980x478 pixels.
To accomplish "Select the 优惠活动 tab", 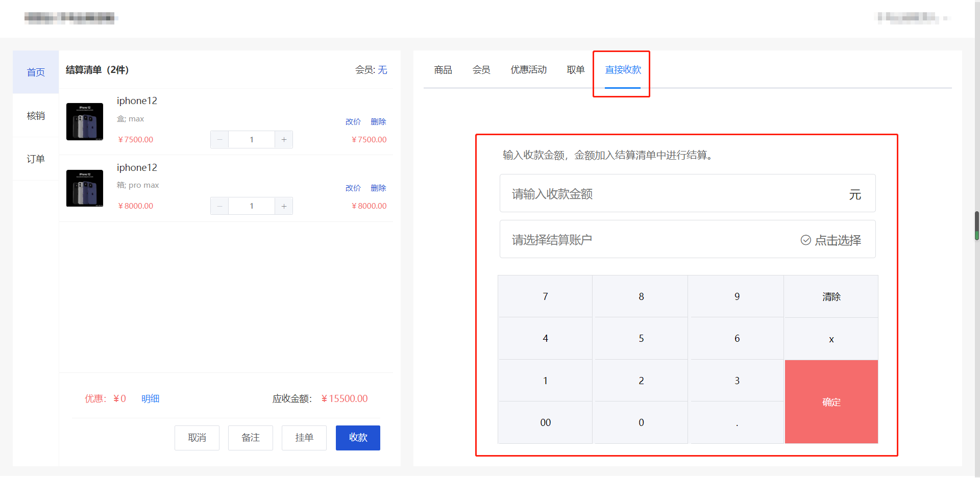I will coord(528,70).
